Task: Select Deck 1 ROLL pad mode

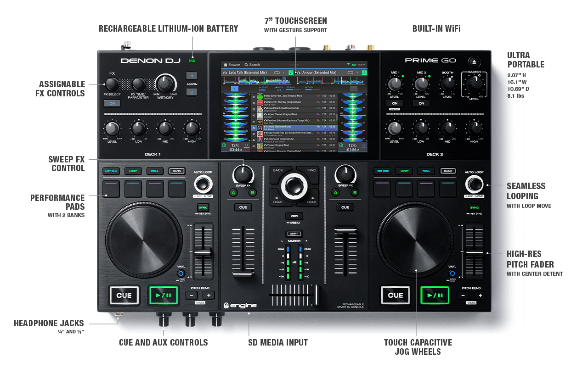Action: (x=155, y=171)
